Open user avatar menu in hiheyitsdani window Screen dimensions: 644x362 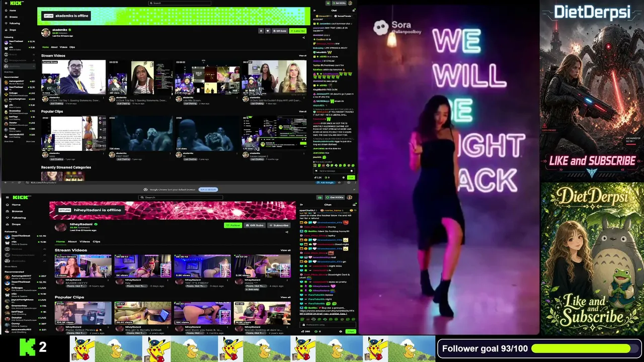350,198
